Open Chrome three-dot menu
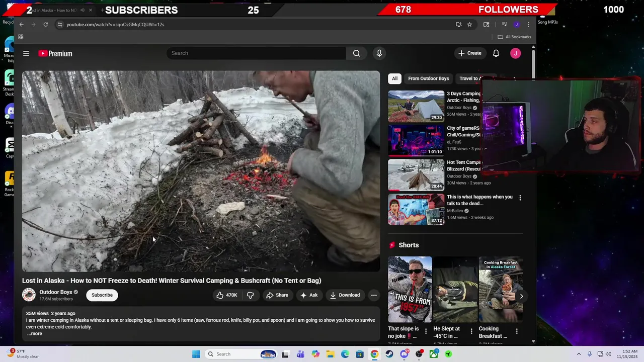This screenshot has width=644, height=362. pos(528,24)
